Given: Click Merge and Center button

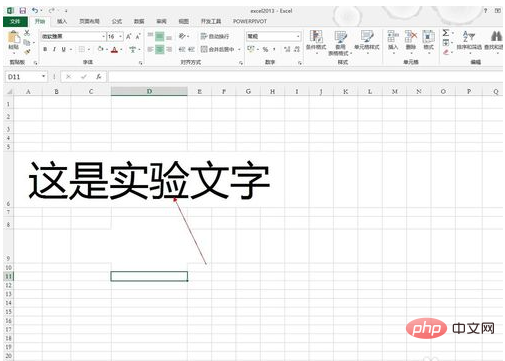Looking at the screenshot, I should pyautogui.click(x=218, y=49).
